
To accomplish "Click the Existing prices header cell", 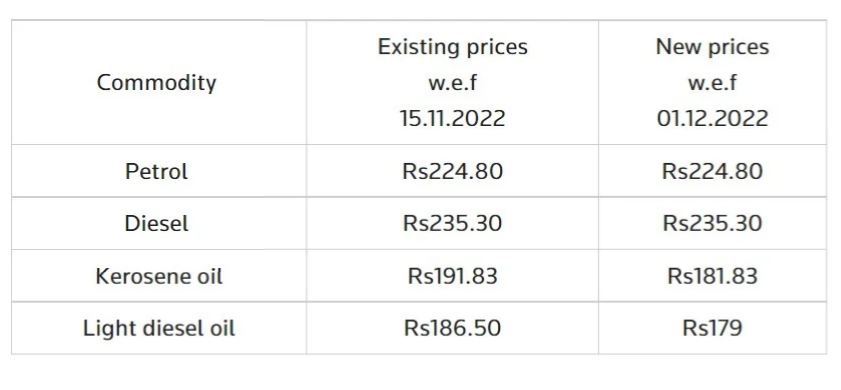I will pyautogui.click(x=452, y=83).
